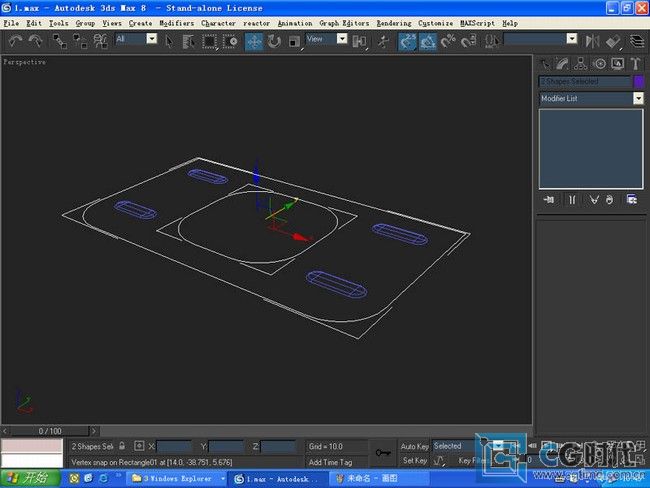The height and width of the screenshot is (488, 650).
Task: Switch to the Modify panel tab
Action: click(x=563, y=63)
